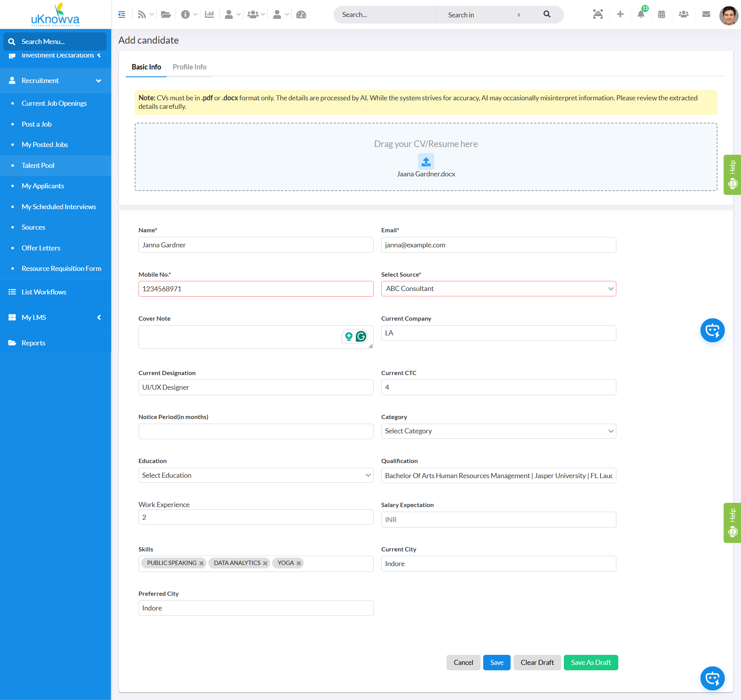Click the Grammarly icon in Cover Note

[361, 336]
